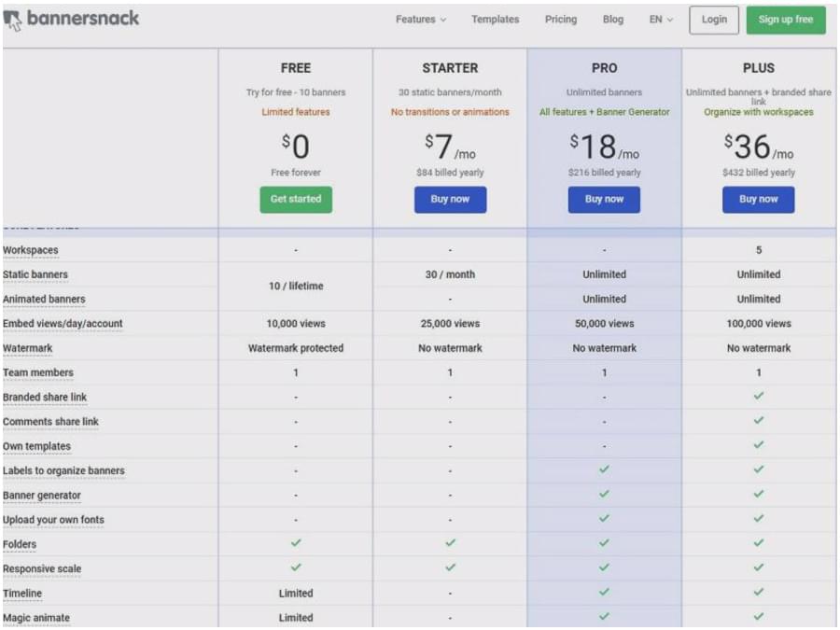840x630 pixels.
Task: Click the Free checkmark for Folders
Action: [296, 542]
